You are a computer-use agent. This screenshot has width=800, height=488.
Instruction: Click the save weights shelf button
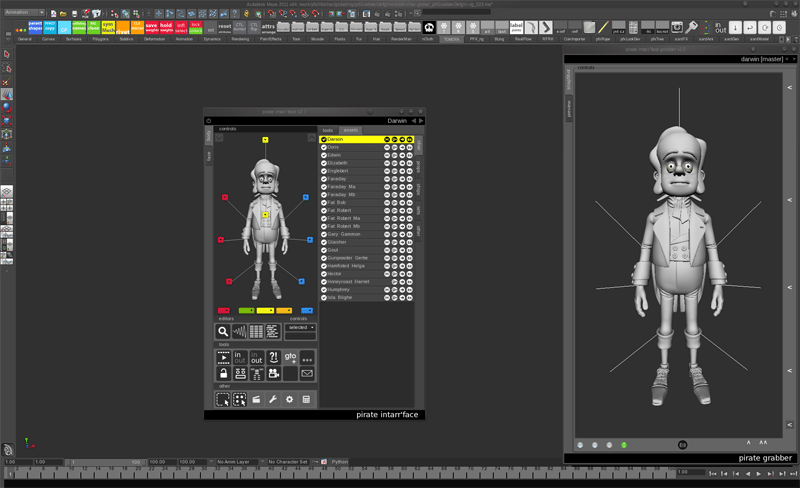[151, 28]
